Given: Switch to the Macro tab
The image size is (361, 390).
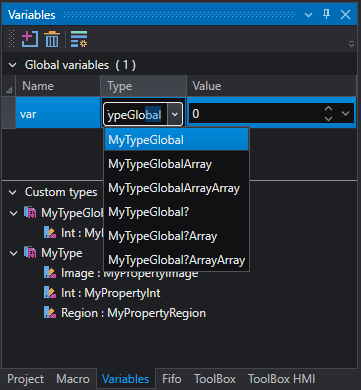Looking at the screenshot, I should [73, 379].
